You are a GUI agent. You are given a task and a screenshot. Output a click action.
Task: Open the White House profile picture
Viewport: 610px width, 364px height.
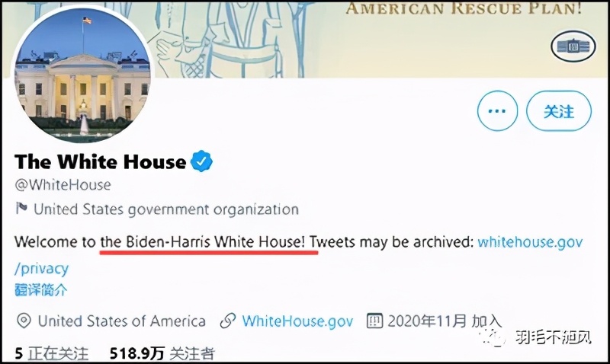82,77
